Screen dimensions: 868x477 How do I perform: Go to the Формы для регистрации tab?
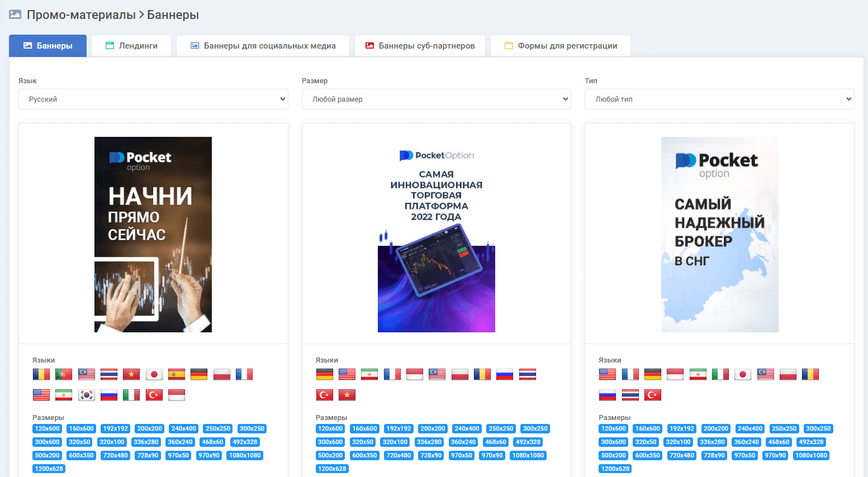click(x=561, y=46)
